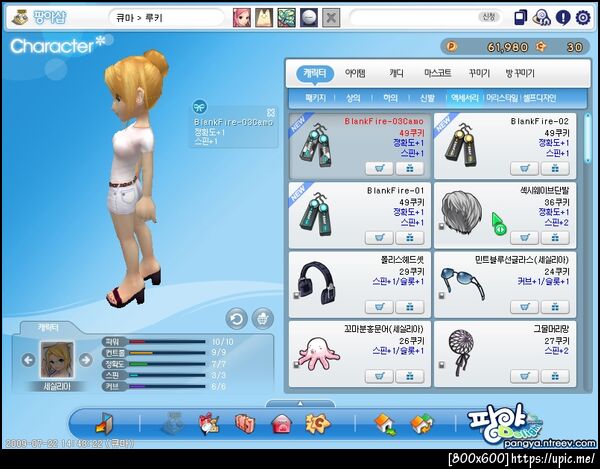Open the pink shopping bags icon
Image resolution: width=600 pixels, height=469 pixels.
tap(245, 424)
